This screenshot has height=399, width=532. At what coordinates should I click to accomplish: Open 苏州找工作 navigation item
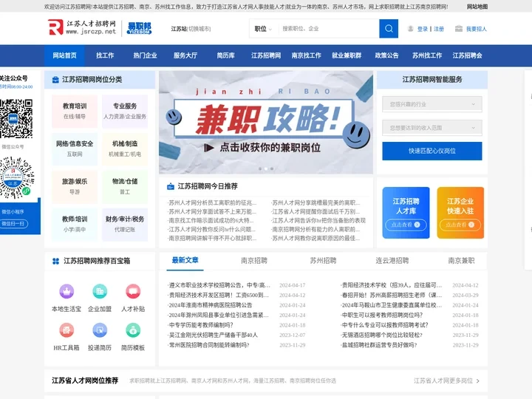click(427, 55)
